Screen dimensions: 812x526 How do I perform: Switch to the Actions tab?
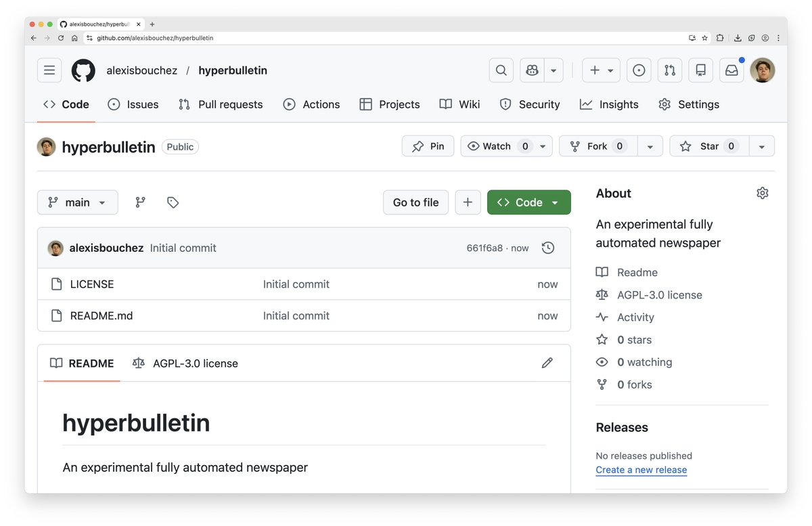311,104
